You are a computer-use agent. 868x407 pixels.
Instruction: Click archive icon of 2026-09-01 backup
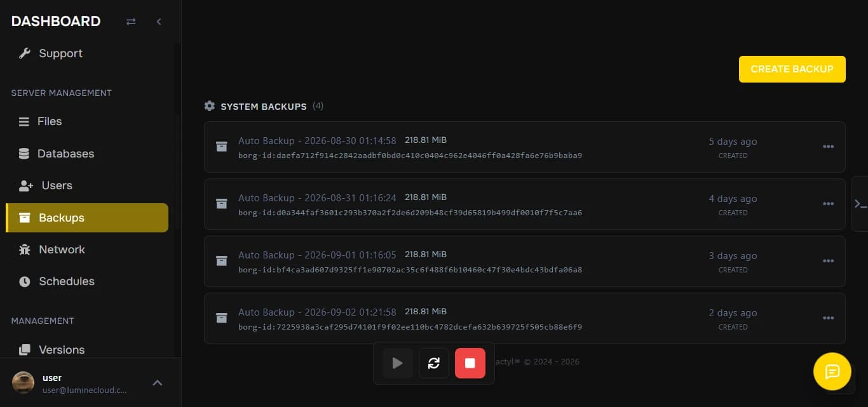coord(222,261)
